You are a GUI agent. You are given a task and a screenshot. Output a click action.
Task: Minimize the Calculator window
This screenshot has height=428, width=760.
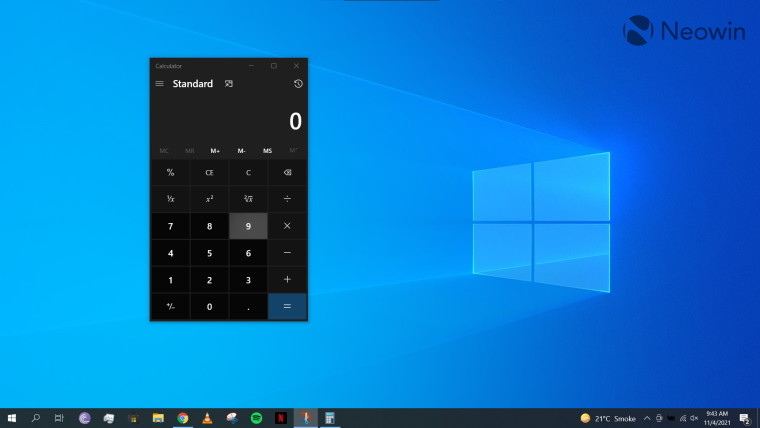click(x=251, y=65)
